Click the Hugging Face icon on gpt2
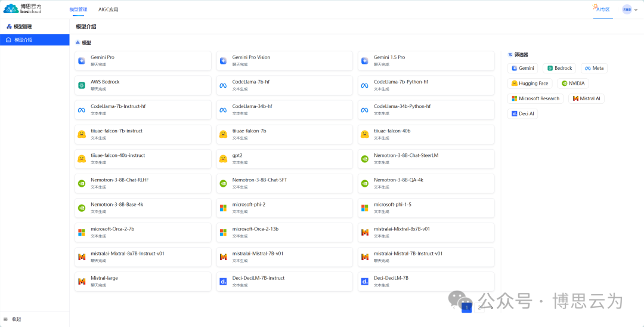The image size is (644, 327). 223,159
